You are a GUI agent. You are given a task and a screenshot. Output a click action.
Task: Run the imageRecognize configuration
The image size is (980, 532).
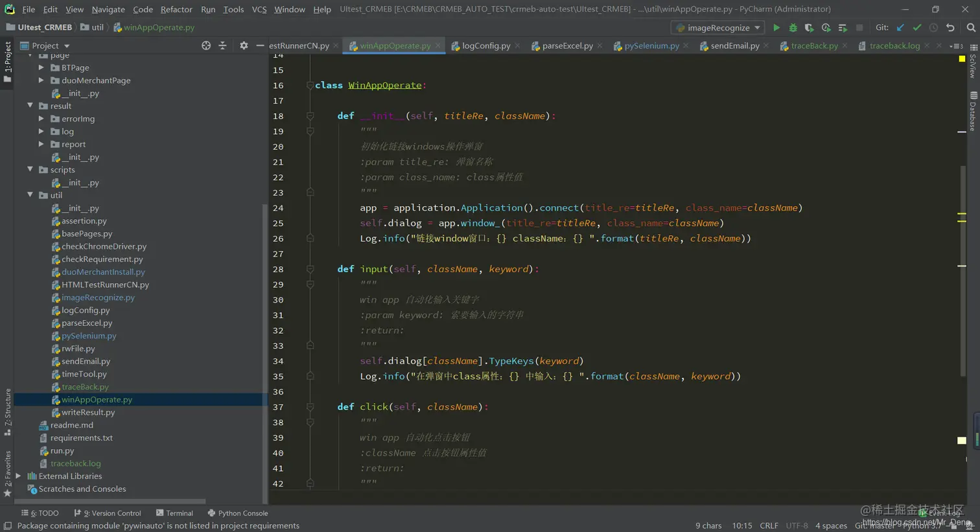pos(776,28)
